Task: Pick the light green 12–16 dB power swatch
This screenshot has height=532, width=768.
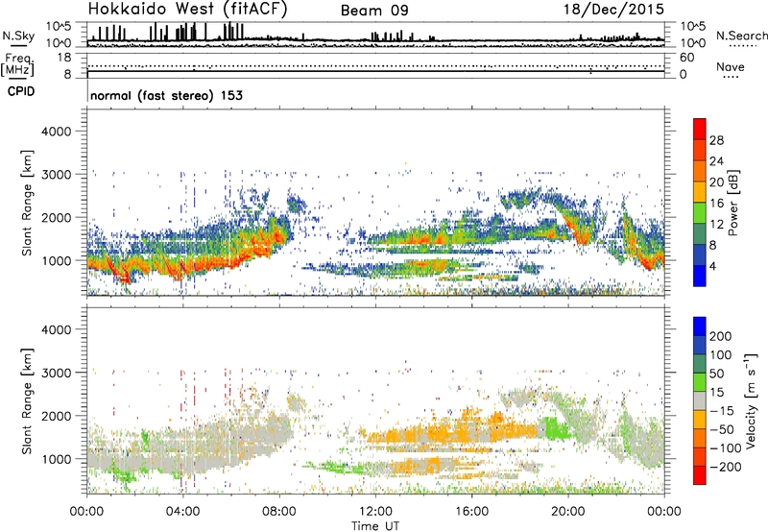Action: coord(700,213)
